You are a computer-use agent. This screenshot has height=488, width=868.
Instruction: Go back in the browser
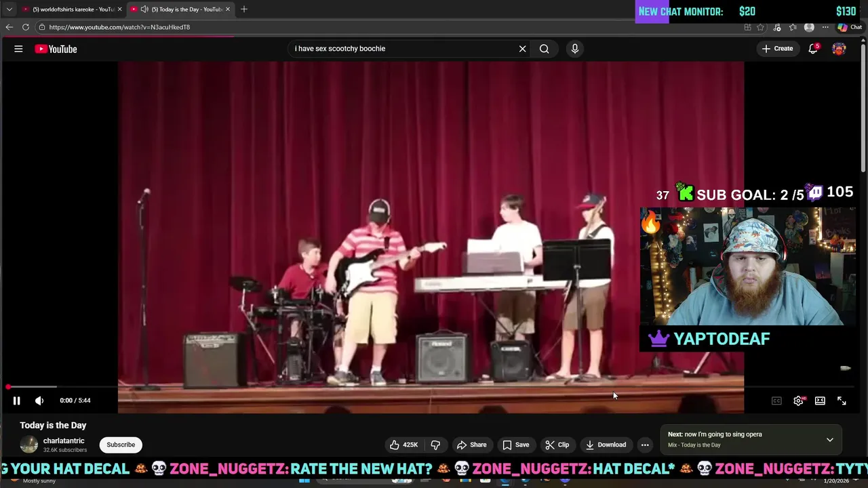[x=9, y=27]
